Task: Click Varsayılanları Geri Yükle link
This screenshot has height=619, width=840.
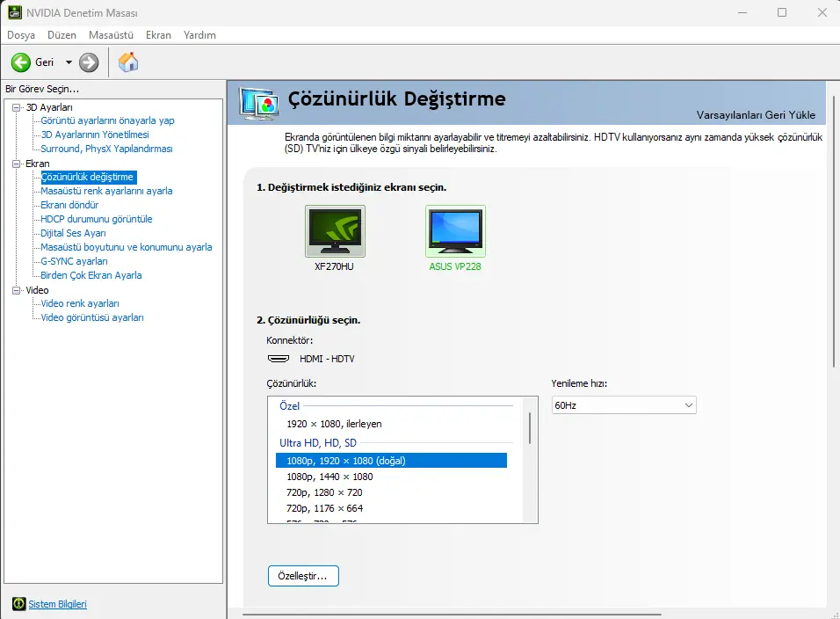Action: [756, 114]
